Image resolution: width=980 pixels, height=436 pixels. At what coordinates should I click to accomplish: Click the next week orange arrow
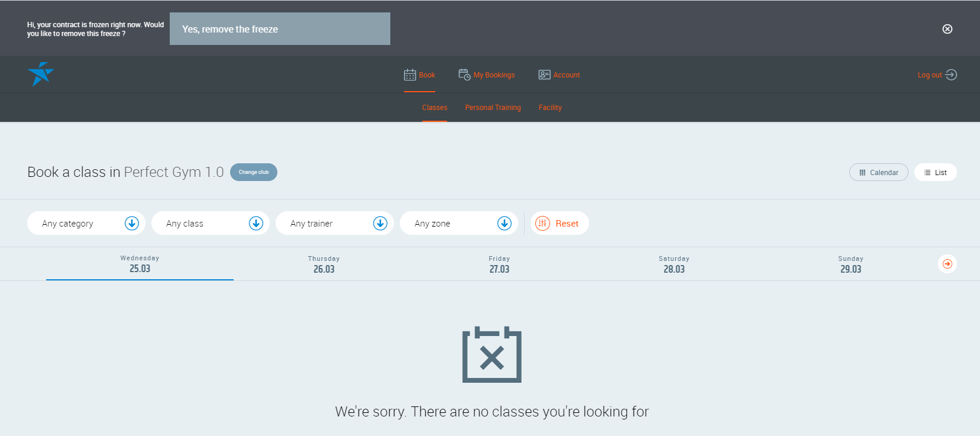coord(947,264)
